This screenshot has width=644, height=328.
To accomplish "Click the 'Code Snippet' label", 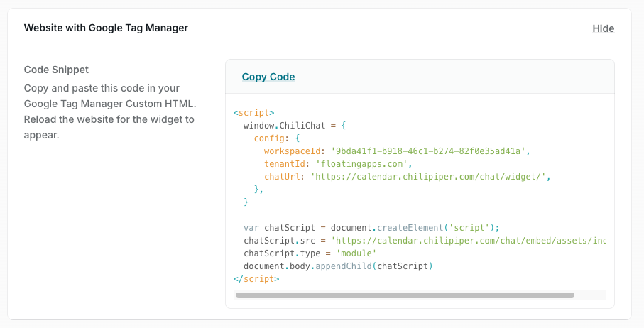I will click(x=56, y=70).
